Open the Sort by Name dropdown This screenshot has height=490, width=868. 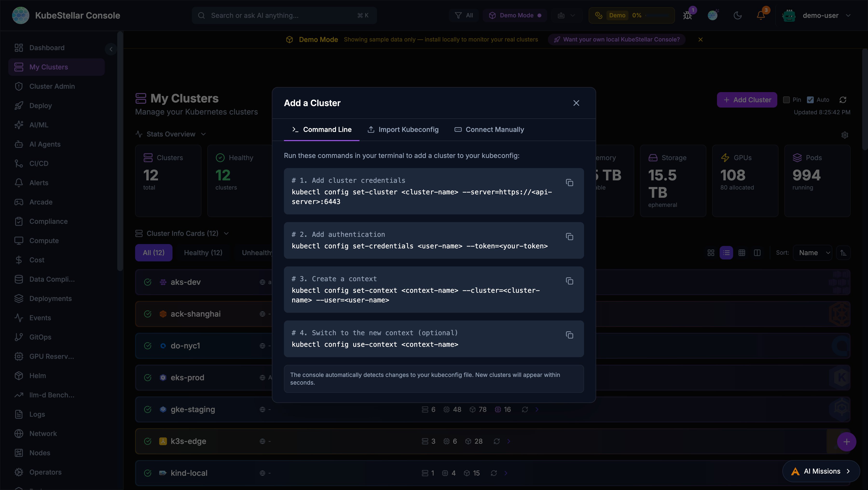coord(813,252)
